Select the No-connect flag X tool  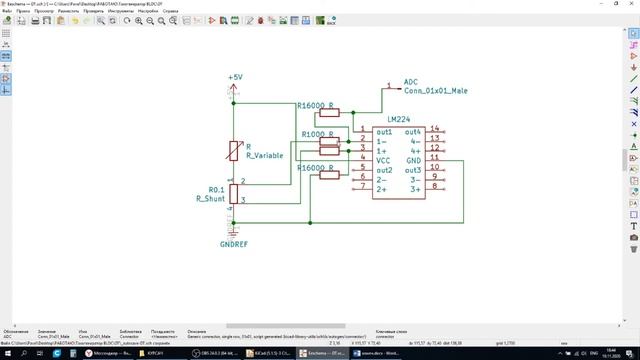tap(633, 124)
